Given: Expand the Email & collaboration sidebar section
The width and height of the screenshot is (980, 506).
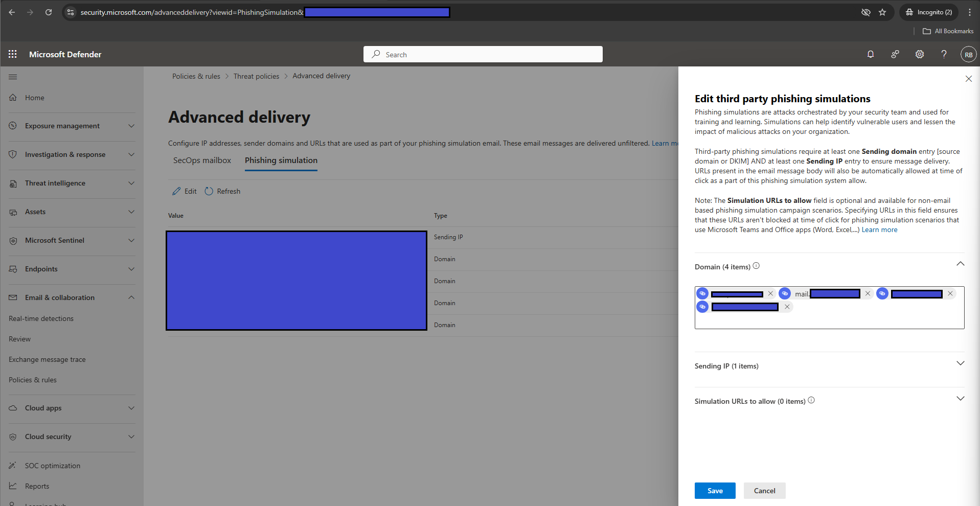Looking at the screenshot, I should tap(59, 297).
